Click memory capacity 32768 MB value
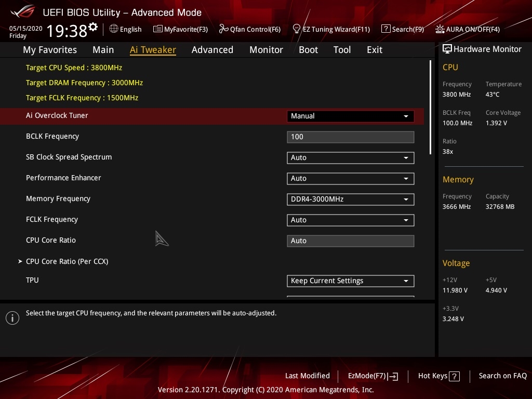The height and width of the screenshot is (399, 532). click(500, 207)
